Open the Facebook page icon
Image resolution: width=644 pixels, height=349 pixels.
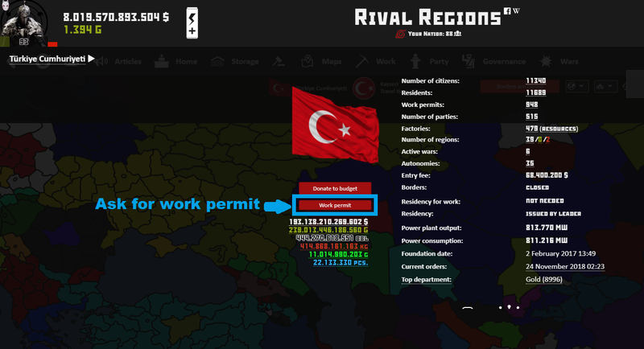pyautogui.click(x=508, y=11)
